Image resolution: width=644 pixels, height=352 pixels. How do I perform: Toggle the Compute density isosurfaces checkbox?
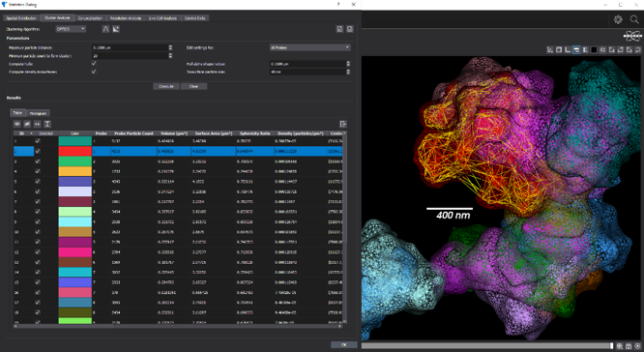94,72
